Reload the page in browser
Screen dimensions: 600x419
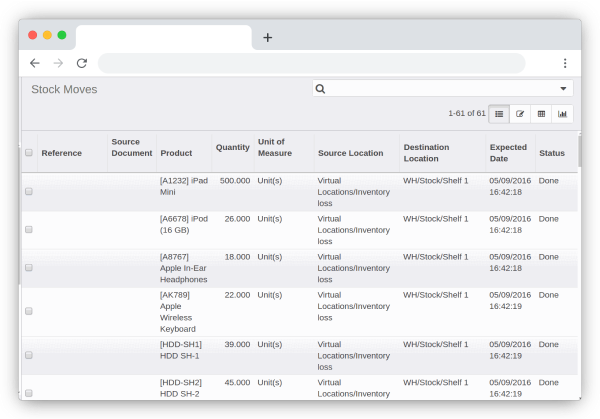[82, 63]
